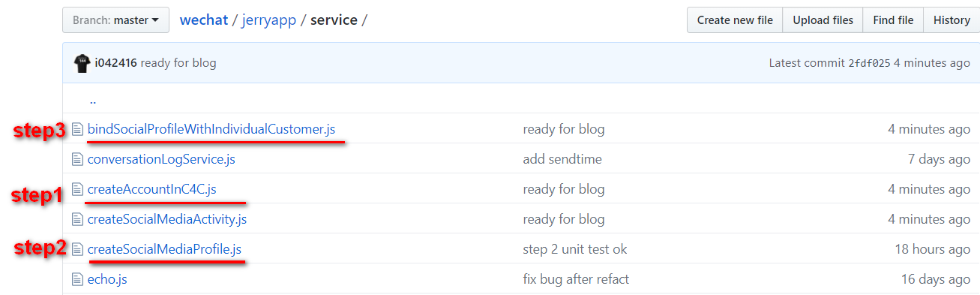Open createAccountInC4C.js file
The height and width of the screenshot is (295, 980).
152,189
